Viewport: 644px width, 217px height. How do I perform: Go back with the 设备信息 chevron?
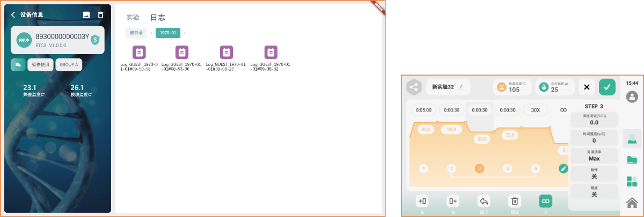point(13,15)
